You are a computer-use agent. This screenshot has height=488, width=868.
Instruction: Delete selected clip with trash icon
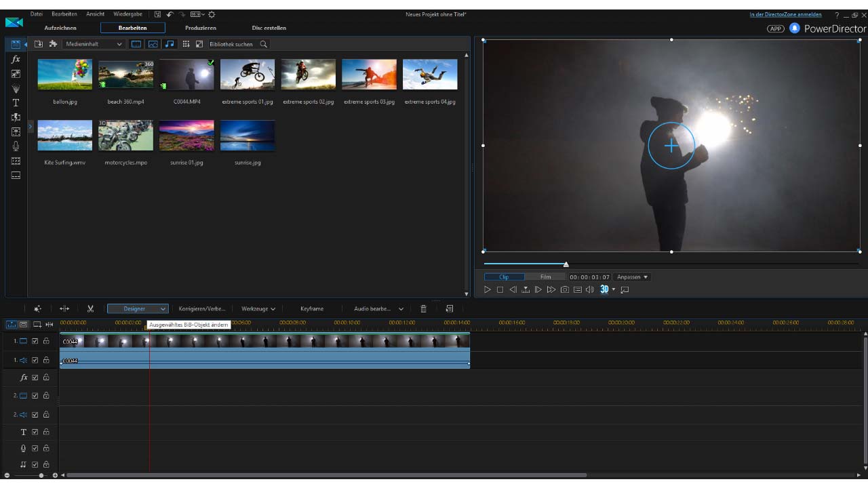[423, 309]
